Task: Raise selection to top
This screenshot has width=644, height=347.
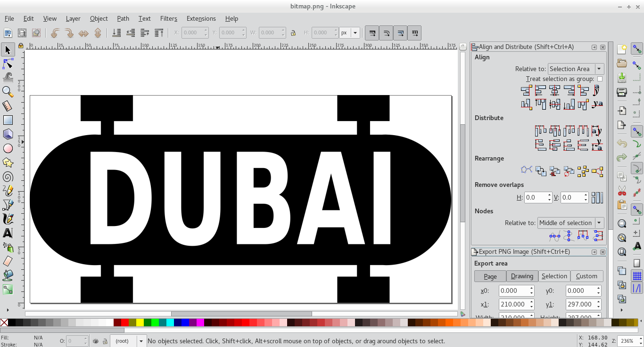Action: pyautogui.click(x=159, y=33)
